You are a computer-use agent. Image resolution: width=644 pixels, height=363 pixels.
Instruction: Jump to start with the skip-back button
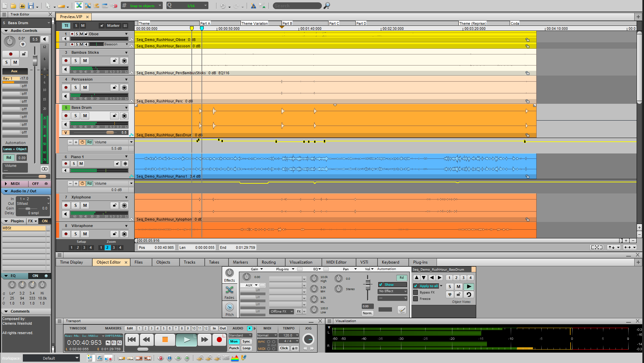132,340
